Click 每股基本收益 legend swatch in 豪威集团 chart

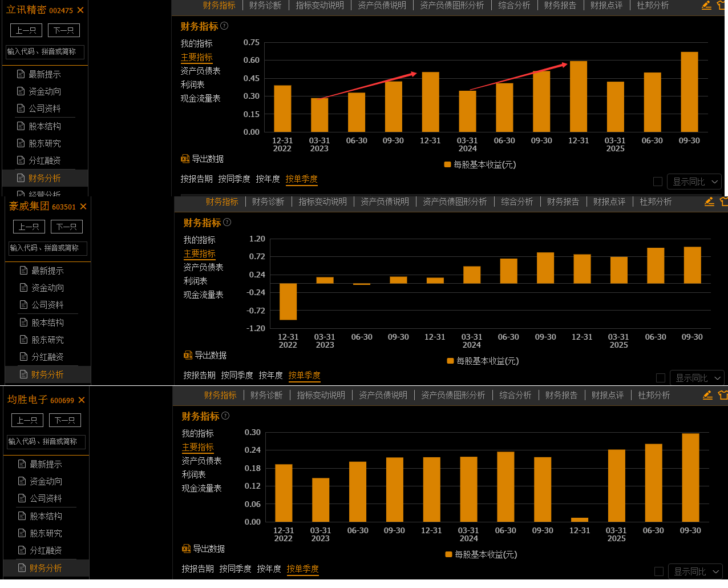coord(451,361)
